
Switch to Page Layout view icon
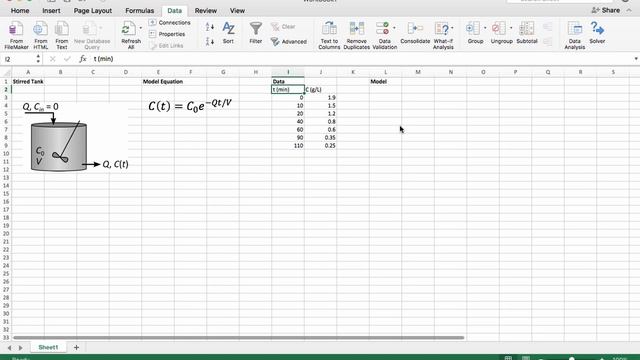point(526,358)
